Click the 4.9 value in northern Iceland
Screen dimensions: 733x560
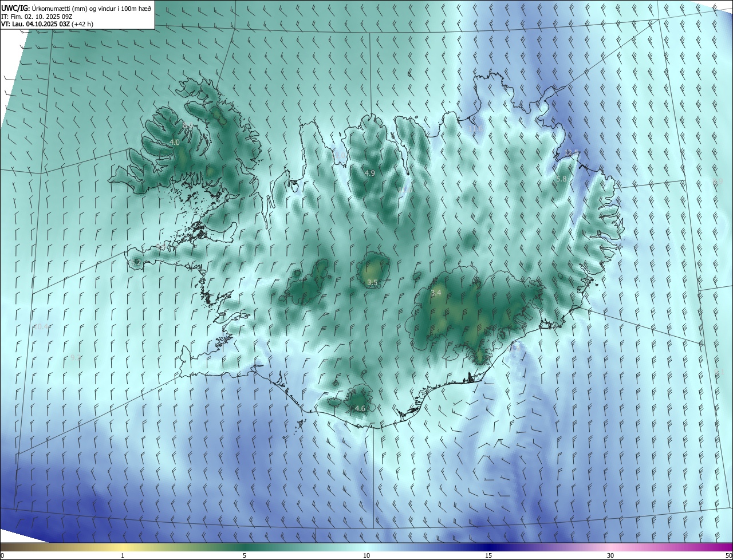coord(369,173)
